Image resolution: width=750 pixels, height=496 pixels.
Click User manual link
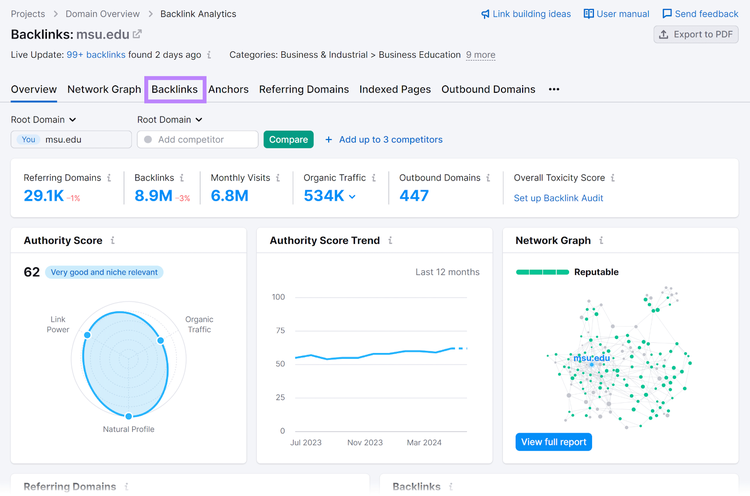623,14
